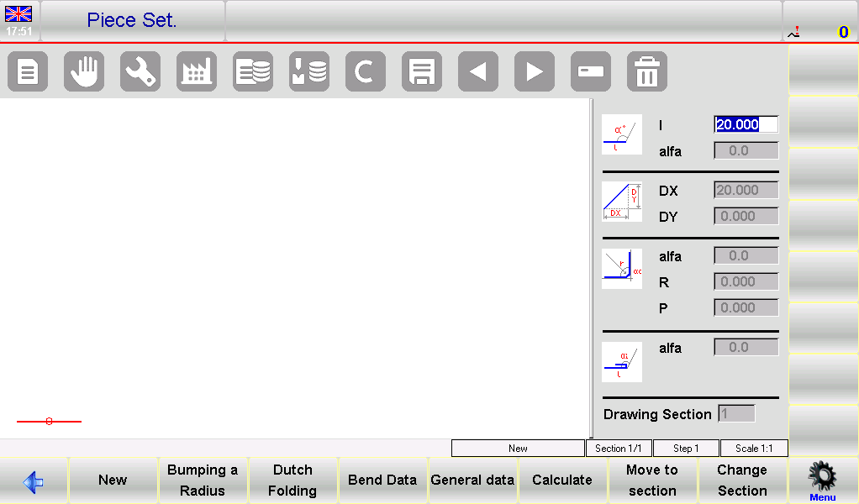Open the Menu gear button
This screenshot has width=859, height=504.
tap(822, 481)
